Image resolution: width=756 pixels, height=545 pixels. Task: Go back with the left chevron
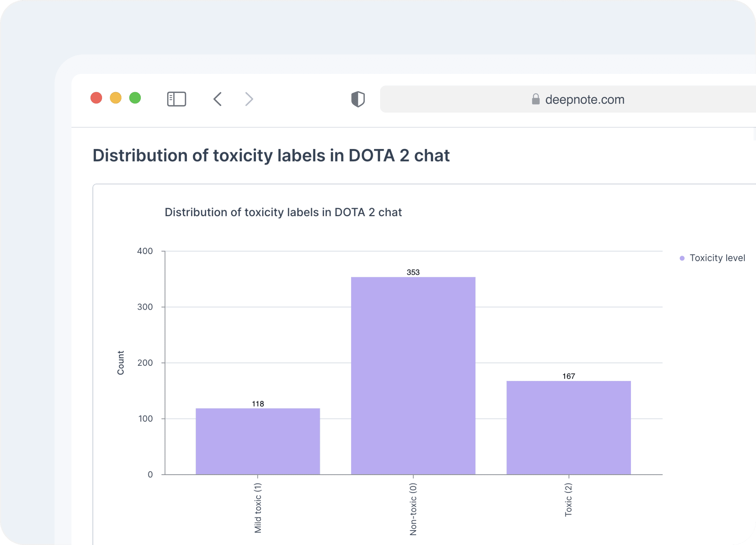pyautogui.click(x=218, y=99)
